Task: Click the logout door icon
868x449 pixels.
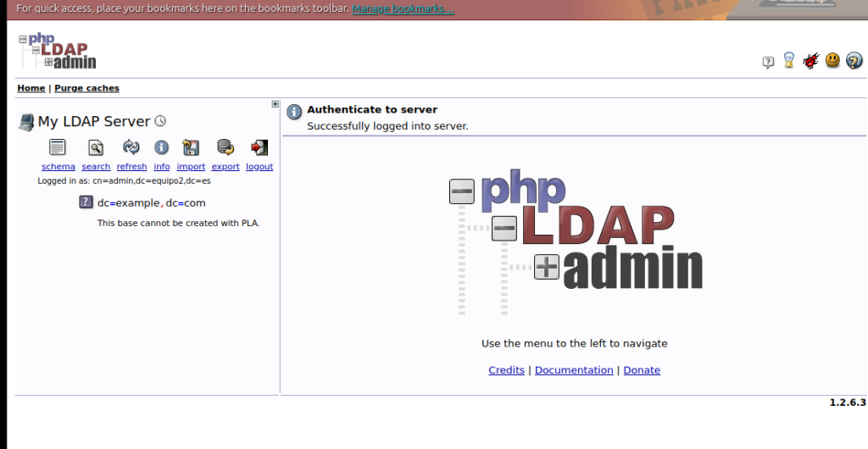Action: tap(259, 147)
